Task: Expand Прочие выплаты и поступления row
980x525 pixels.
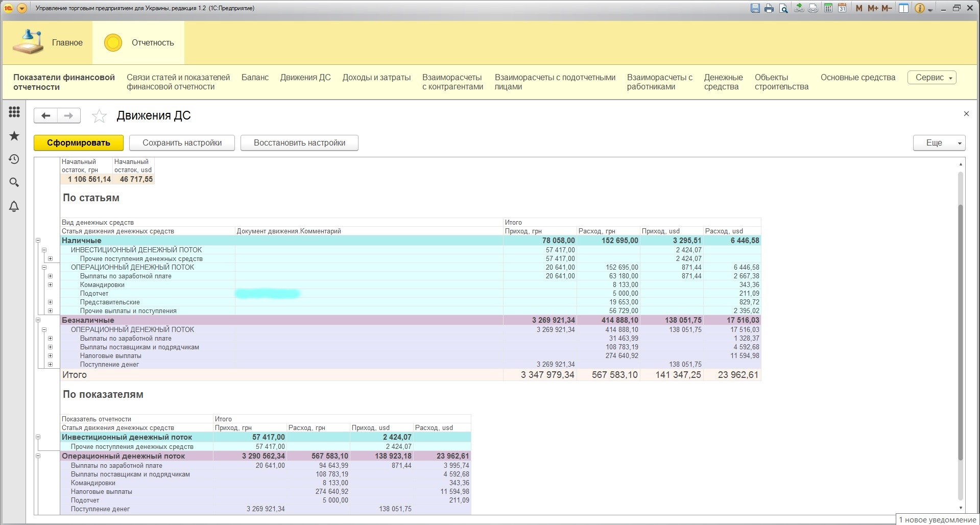Action: [x=50, y=311]
